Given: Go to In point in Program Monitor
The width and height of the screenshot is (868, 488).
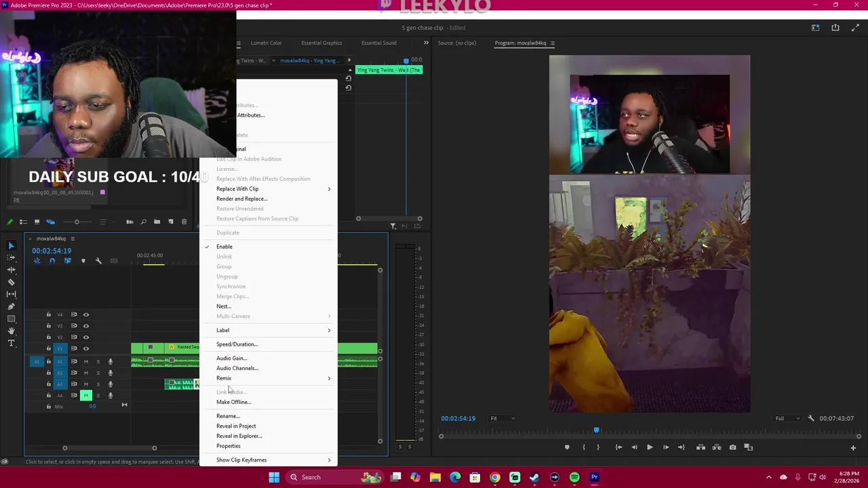Looking at the screenshot, I should (x=618, y=447).
